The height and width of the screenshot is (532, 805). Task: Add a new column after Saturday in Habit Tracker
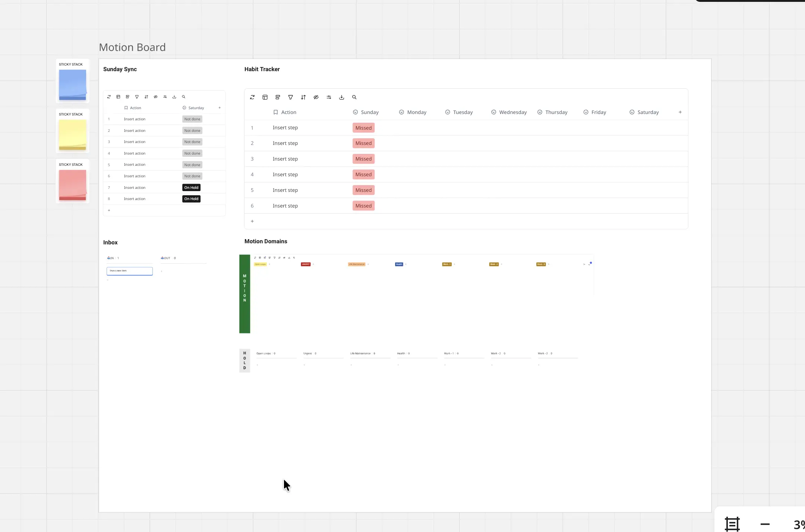coord(680,112)
